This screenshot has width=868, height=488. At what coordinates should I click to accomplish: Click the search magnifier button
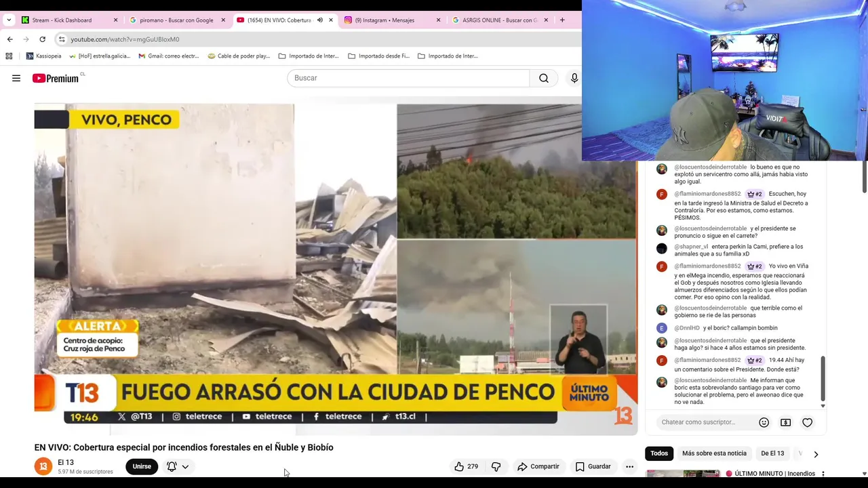[544, 78]
